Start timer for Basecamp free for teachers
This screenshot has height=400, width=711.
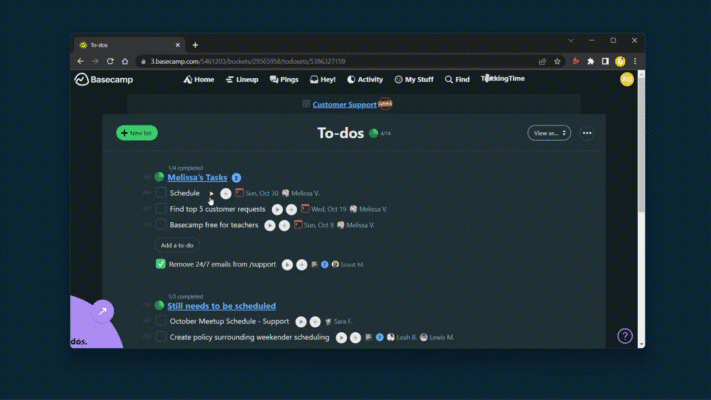[270, 225]
